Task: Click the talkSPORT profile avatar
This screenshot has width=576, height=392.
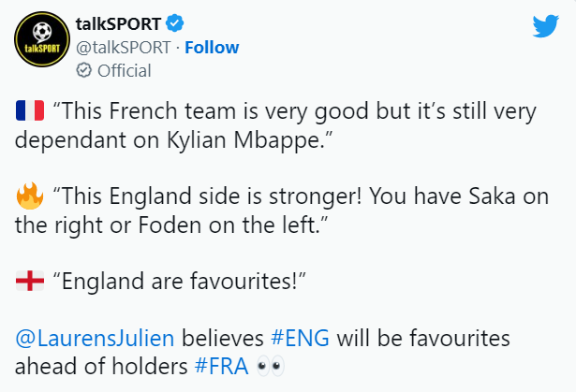Action: click(42, 39)
